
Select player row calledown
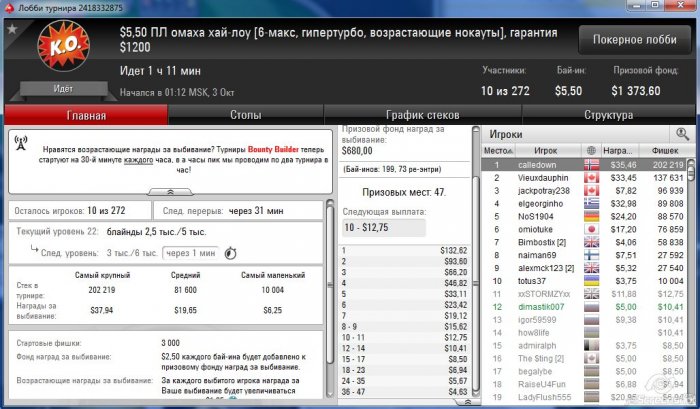(x=584, y=165)
